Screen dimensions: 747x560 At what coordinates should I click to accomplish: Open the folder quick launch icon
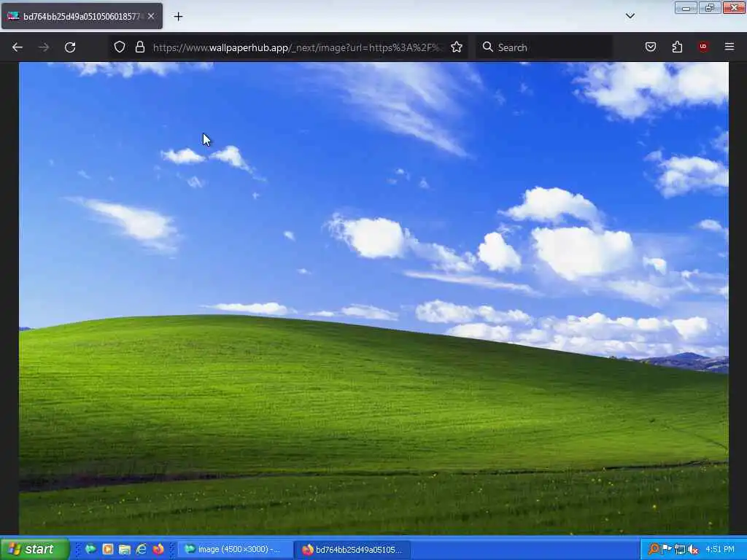pyautogui.click(x=124, y=550)
